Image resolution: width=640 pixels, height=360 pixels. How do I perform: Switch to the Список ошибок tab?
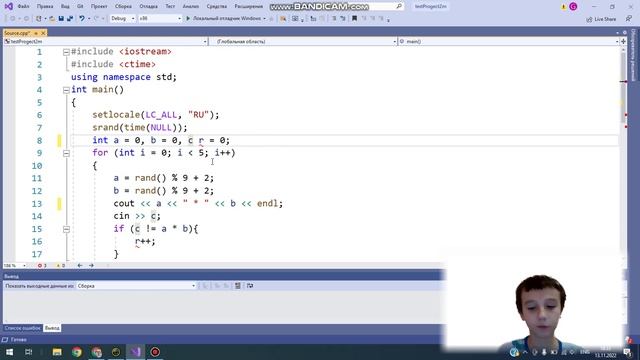[x=22, y=328]
